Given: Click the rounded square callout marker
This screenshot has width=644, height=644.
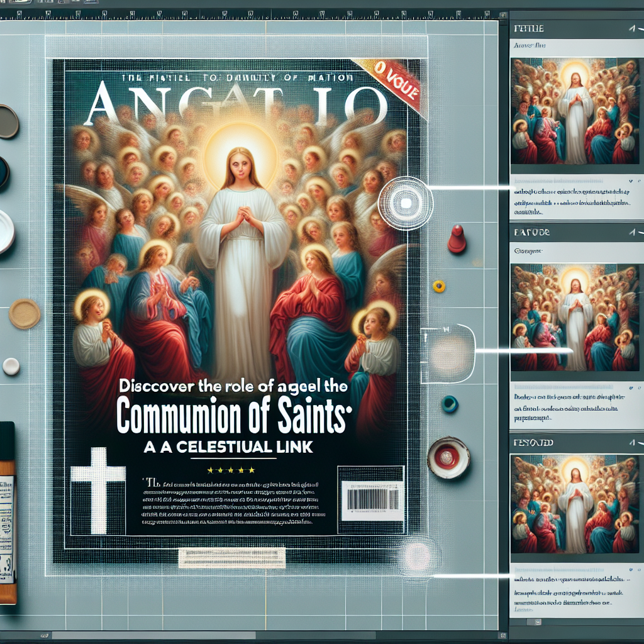Looking at the screenshot, I should point(447,352).
